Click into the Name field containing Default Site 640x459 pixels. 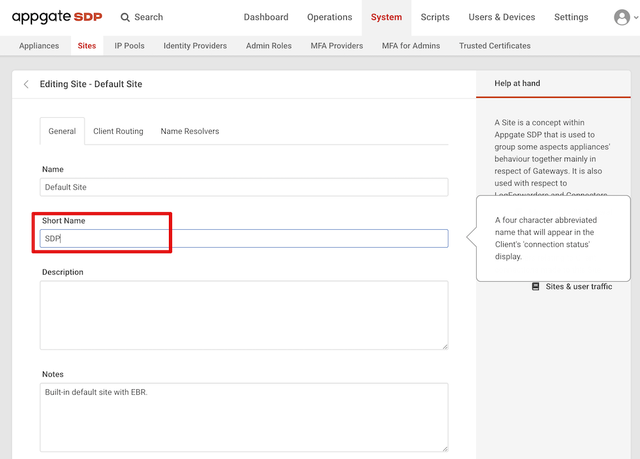click(244, 187)
